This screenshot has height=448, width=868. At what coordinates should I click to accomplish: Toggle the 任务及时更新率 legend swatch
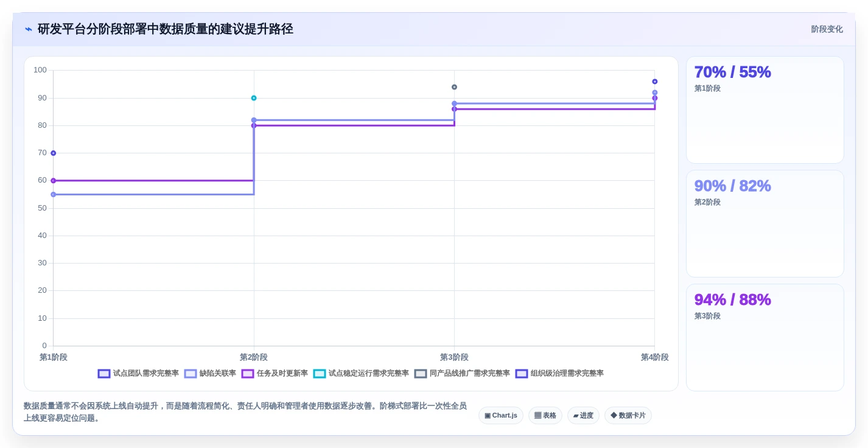[x=248, y=374]
